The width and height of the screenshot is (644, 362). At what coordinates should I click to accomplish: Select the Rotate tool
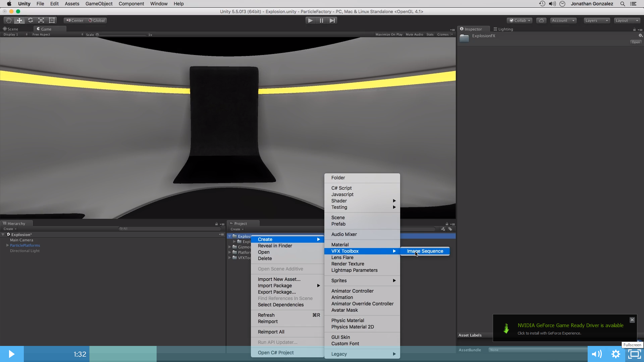(30, 20)
